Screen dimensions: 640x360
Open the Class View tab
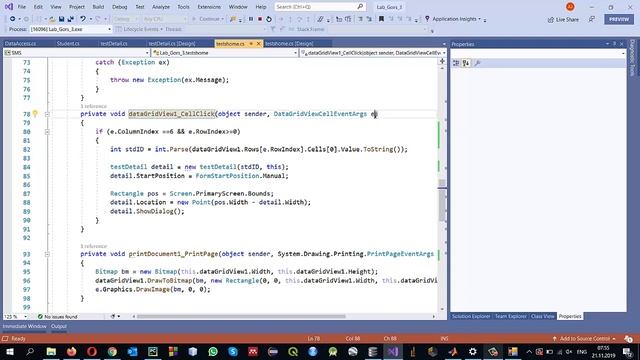(x=542, y=316)
